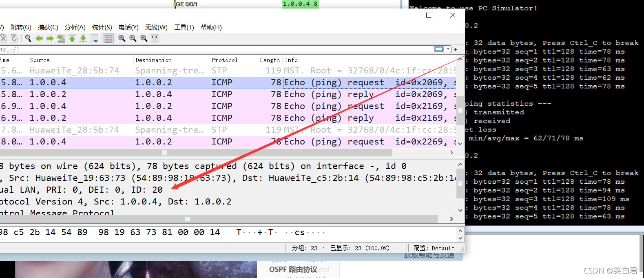Select the Echo reply packet with id=0x2069

pyautogui.click(x=228, y=94)
